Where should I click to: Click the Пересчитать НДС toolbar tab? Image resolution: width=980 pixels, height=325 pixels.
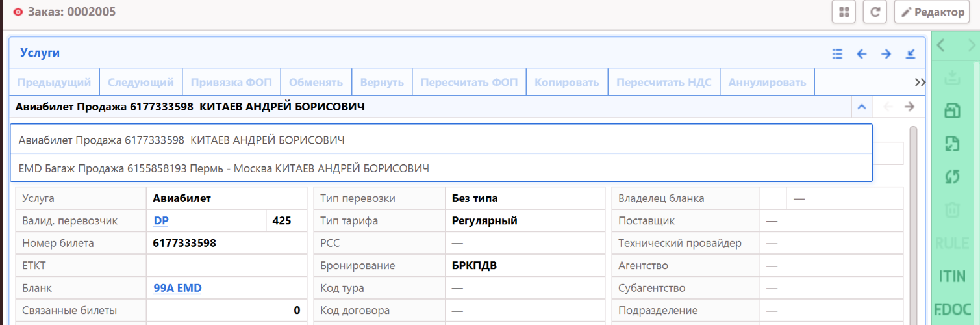[x=664, y=83]
